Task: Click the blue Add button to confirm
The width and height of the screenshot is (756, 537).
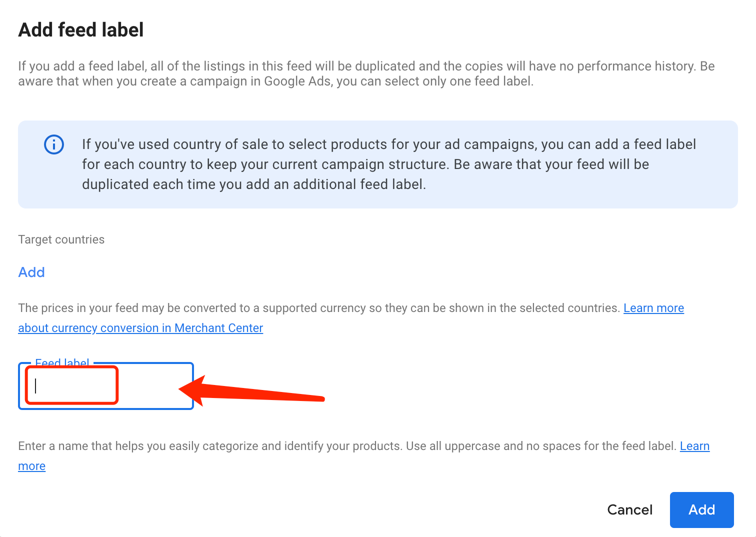Action: 701,509
